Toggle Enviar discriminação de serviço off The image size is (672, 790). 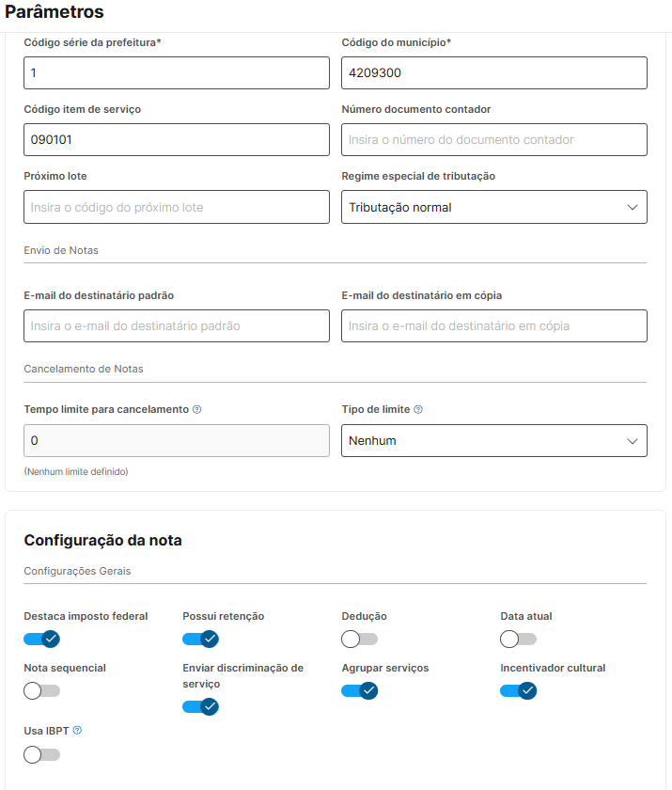(201, 706)
